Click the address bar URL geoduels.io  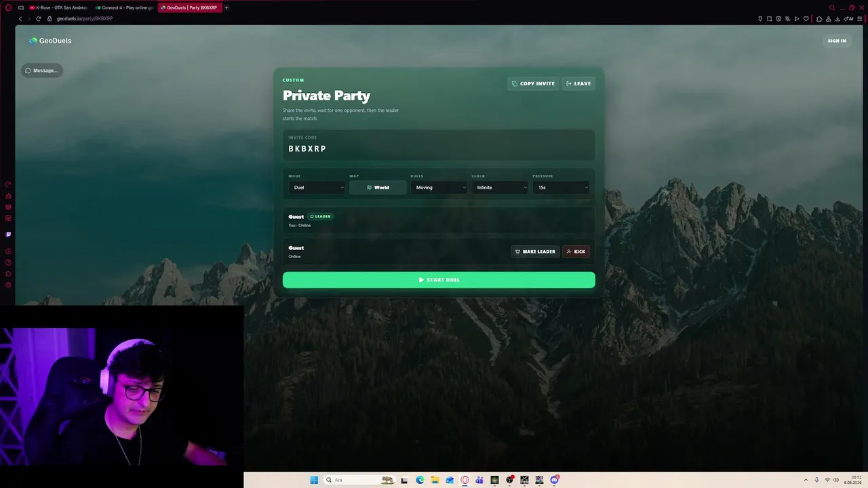tap(85, 18)
